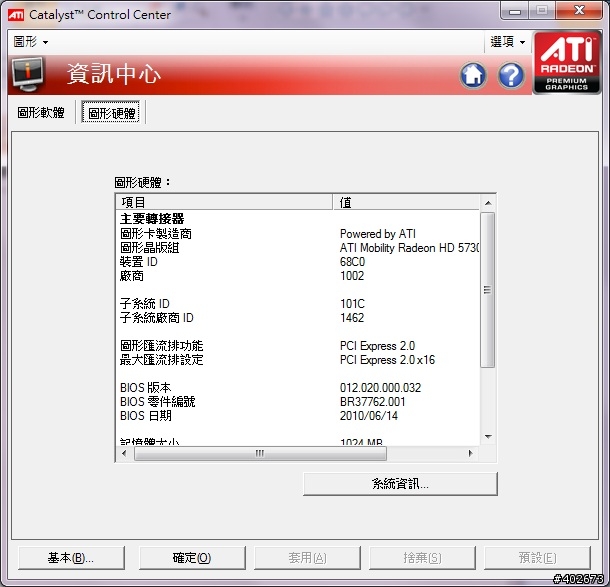This screenshot has width=610, height=587.
Task: Click the device ID value 68C0
Action: pyautogui.click(x=352, y=262)
